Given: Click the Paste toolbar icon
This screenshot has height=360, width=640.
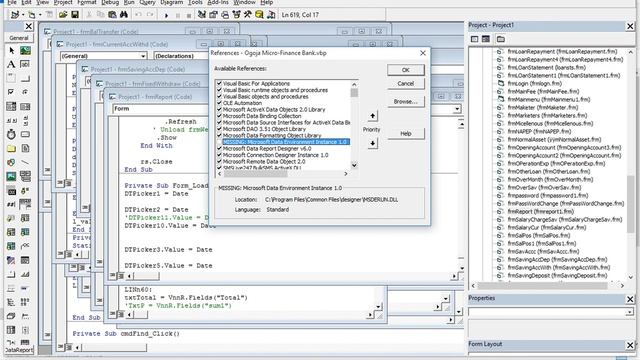Looking at the screenshot, I should [112, 15].
